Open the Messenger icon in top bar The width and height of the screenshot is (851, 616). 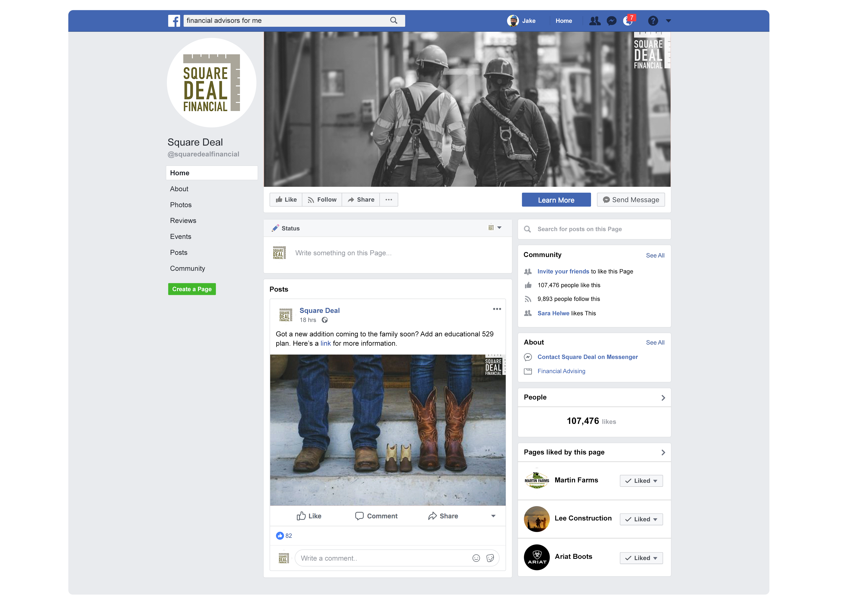pyautogui.click(x=612, y=21)
